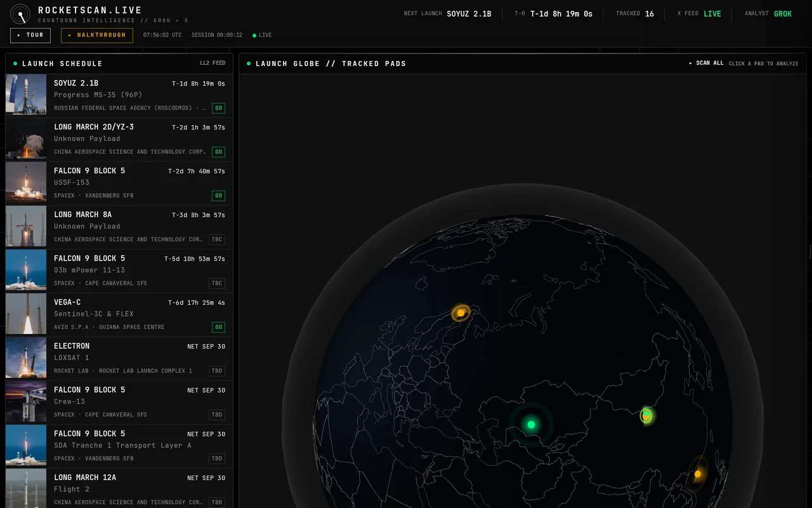Click TBD badge on Crew-13 row
This screenshot has height=508, width=812.
[217, 415]
